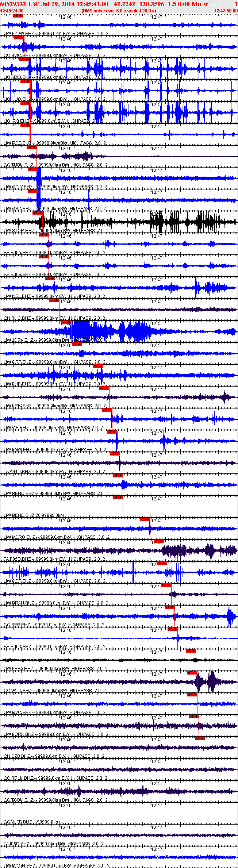
Task: Click the pick flag on UW MORO trace
Action: [145, 519]
